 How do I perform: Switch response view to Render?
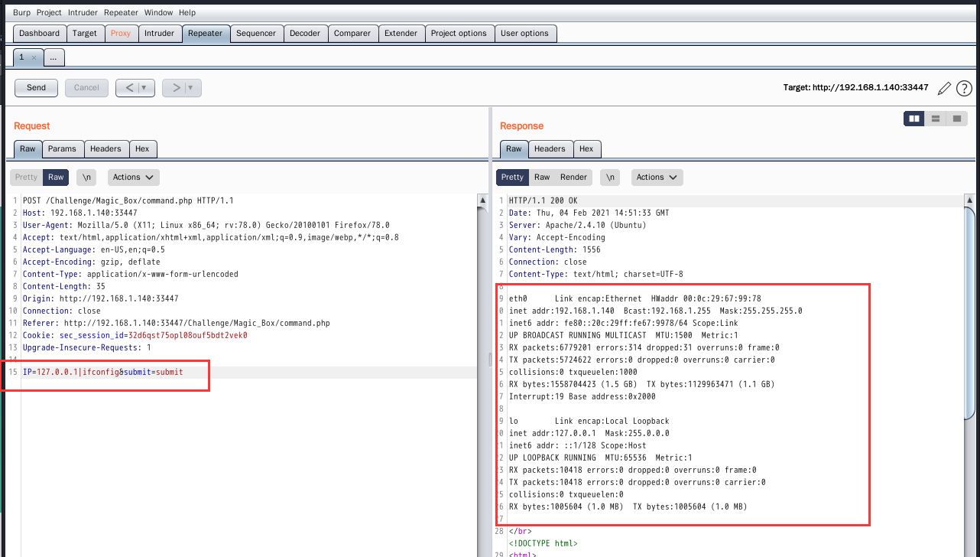[573, 178]
